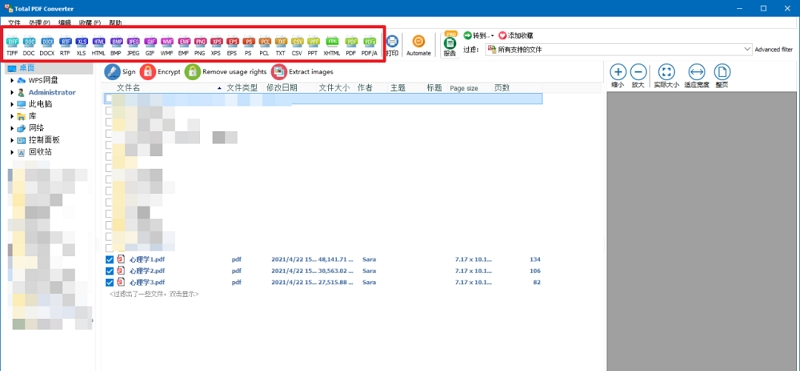
Task: Pick the PCL format icon
Action: [264, 45]
